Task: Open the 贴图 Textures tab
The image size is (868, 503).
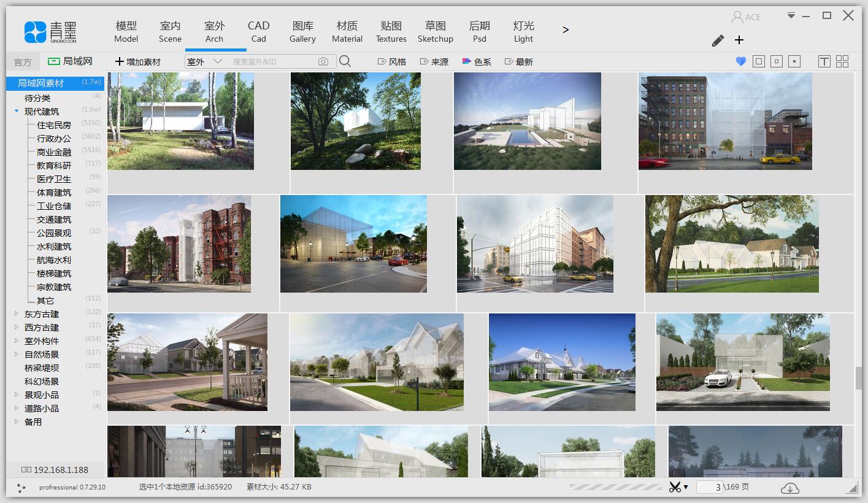Action: pos(391,32)
